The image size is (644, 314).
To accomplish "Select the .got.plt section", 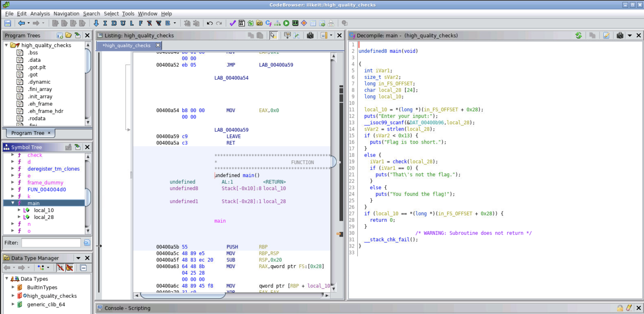I will [x=37, y=67].
